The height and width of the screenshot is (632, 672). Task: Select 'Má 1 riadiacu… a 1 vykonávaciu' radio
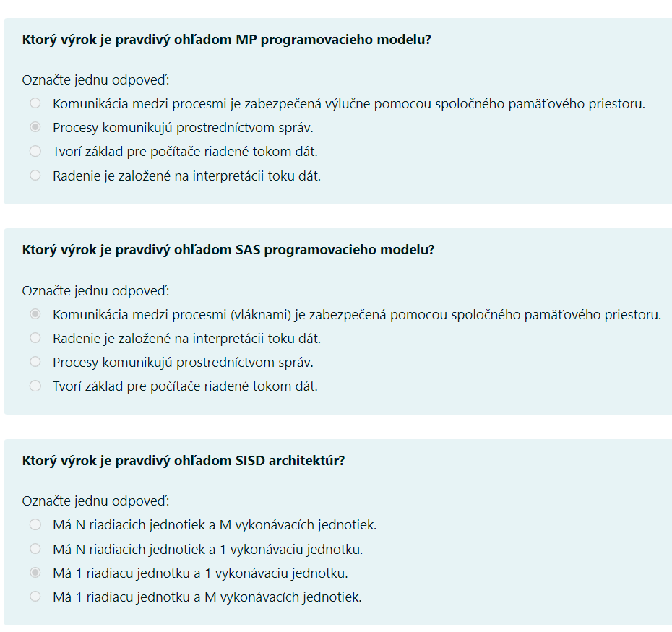[x=35, y=573]
